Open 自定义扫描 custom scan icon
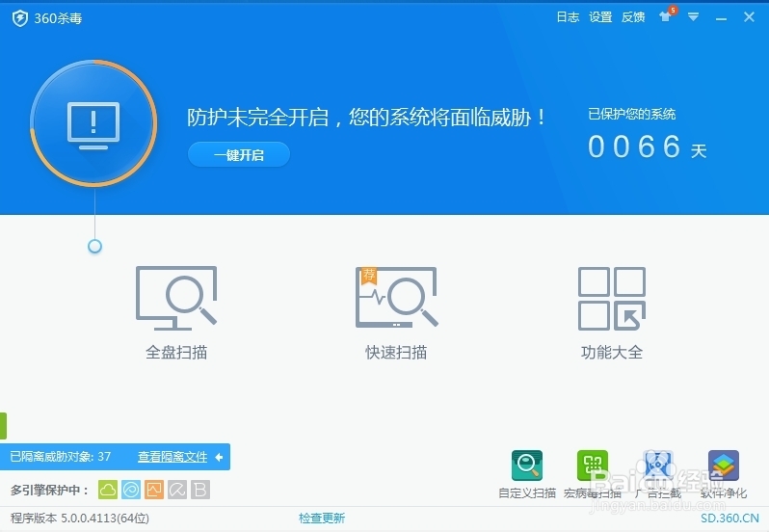 527,465
